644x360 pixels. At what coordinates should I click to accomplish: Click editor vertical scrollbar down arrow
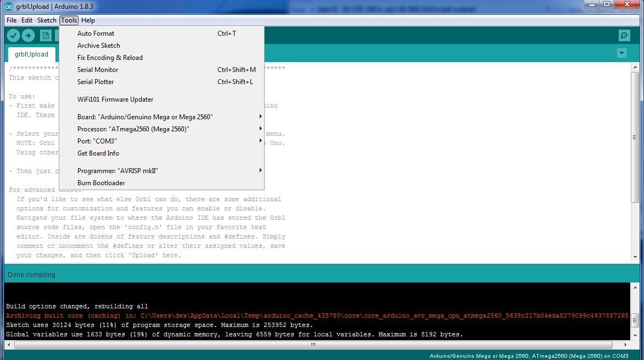click(635, 257)
